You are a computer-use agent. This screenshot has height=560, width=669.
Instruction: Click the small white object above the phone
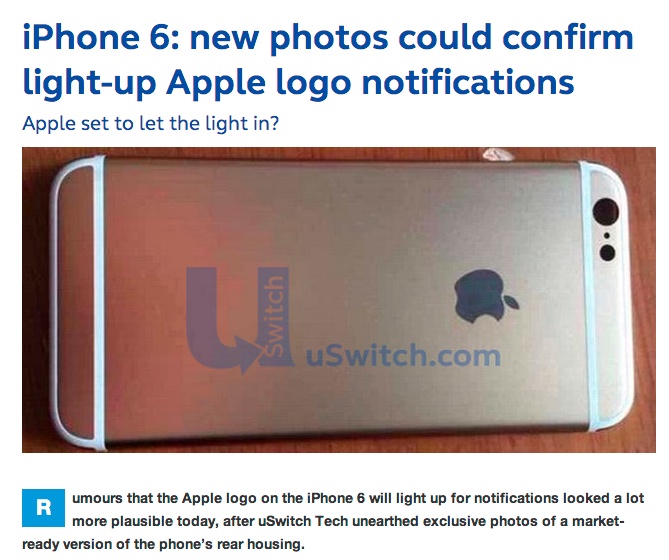tap(498, 155)
